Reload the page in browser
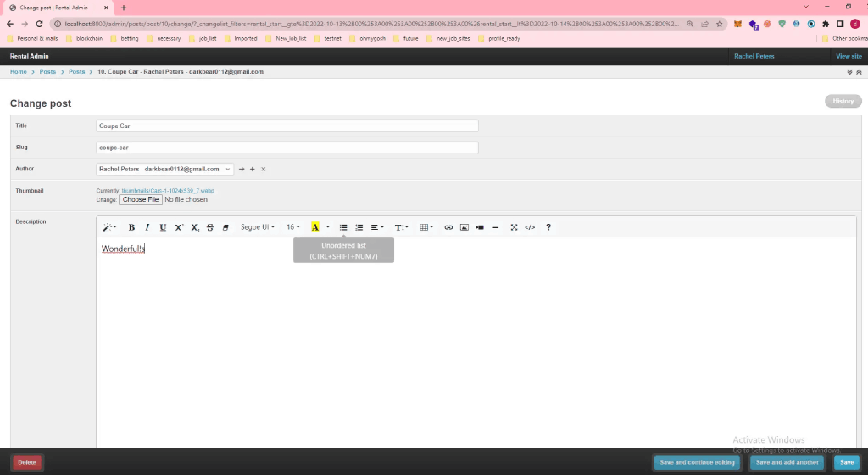This screenshot has width=868, height=475. 39,24
